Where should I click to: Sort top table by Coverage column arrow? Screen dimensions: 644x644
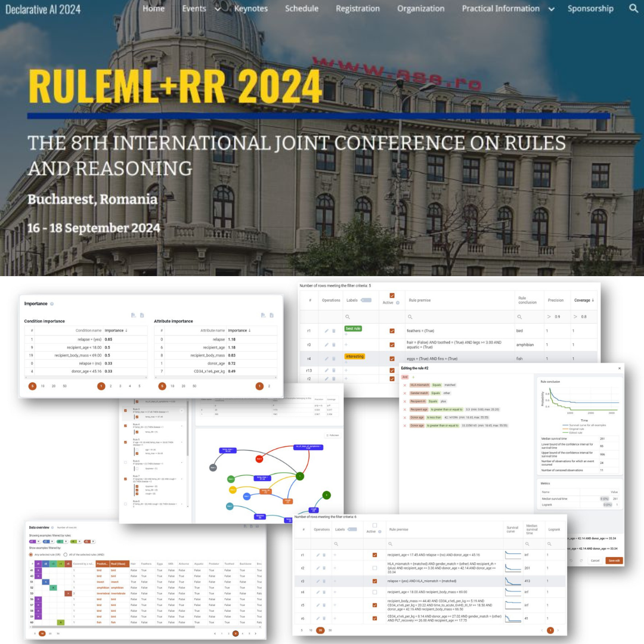593,300
